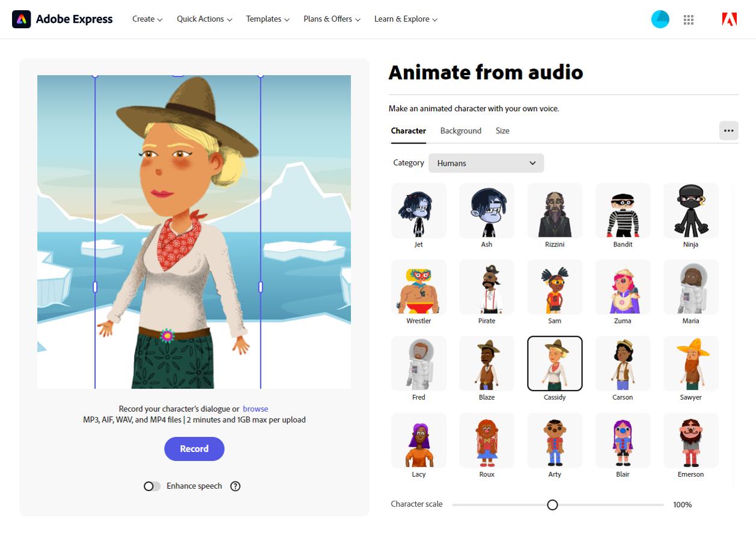This screenshot has width=756, height=535.
Task: Open the Learn & Explore menu
Action: [405, 19]
